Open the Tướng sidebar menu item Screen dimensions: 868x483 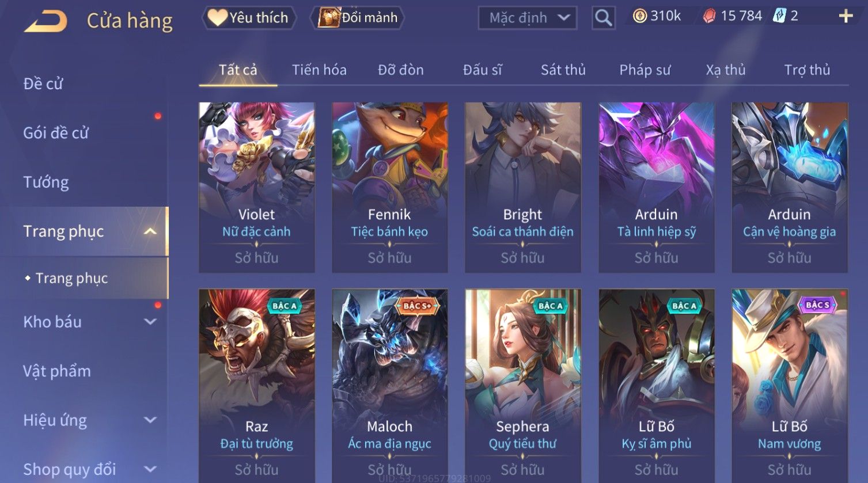46,182
